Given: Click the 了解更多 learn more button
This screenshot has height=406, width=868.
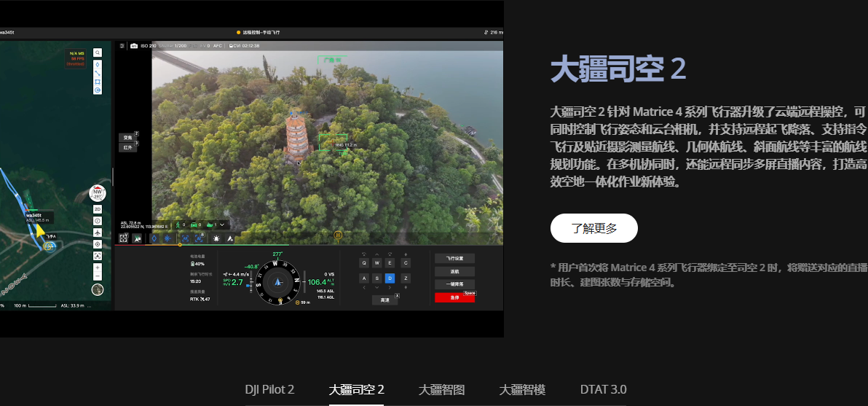Looking at the screenshot, I should (593, 228).
